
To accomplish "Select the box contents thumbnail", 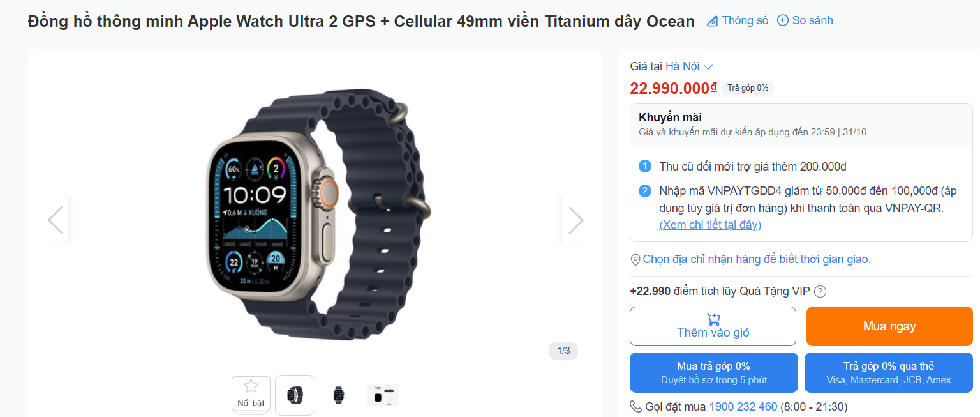I will click(x=383, y=395).
